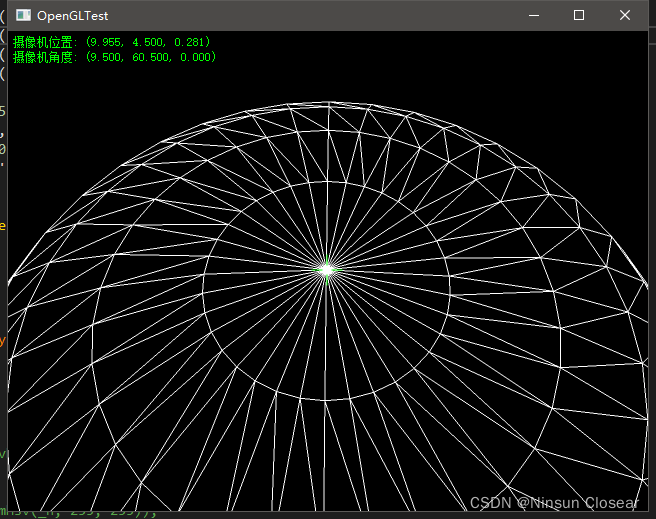Click the green crosshair at the sphere pole
The height and width of the screenshot is (519, 656).
pyautogui.click(x=327, y=270)
